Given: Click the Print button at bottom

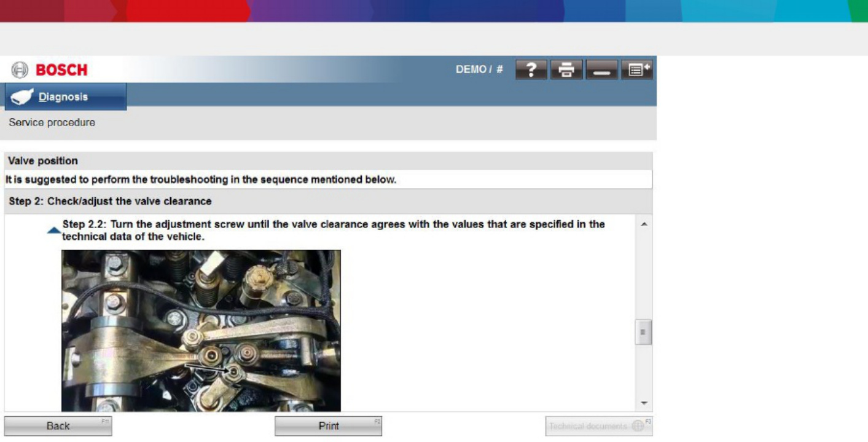Looking at the screenshot, I should [x=329, y=426].
